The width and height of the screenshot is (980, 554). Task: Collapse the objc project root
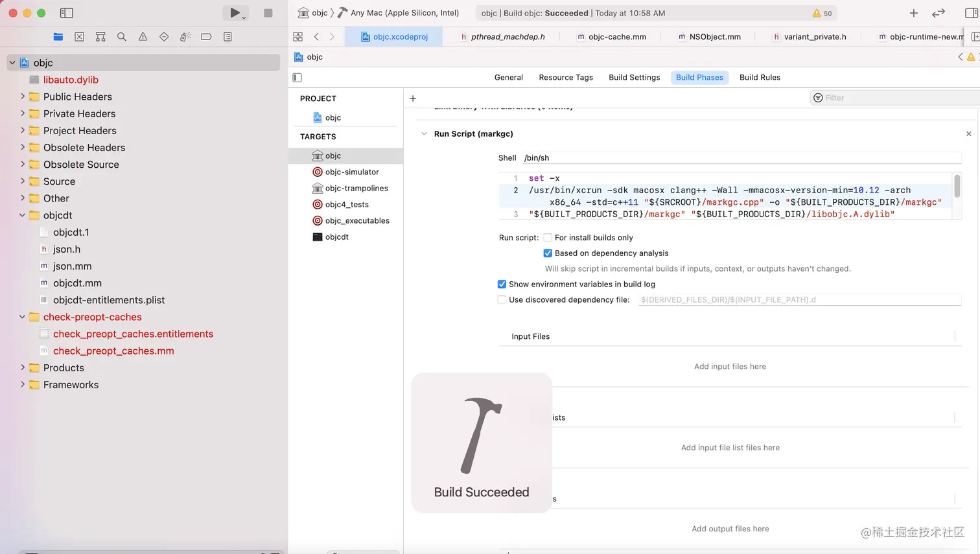click(12, 63)
